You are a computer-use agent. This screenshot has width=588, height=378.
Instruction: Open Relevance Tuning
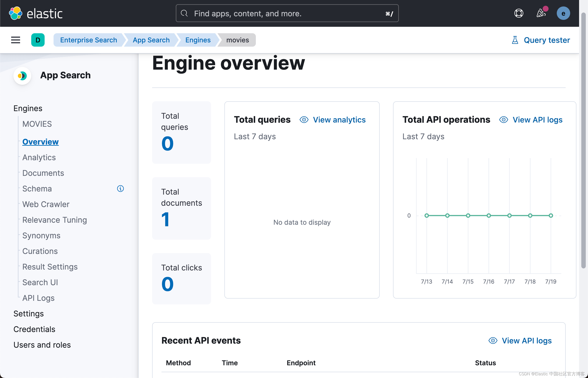click(x=54, y=220)
